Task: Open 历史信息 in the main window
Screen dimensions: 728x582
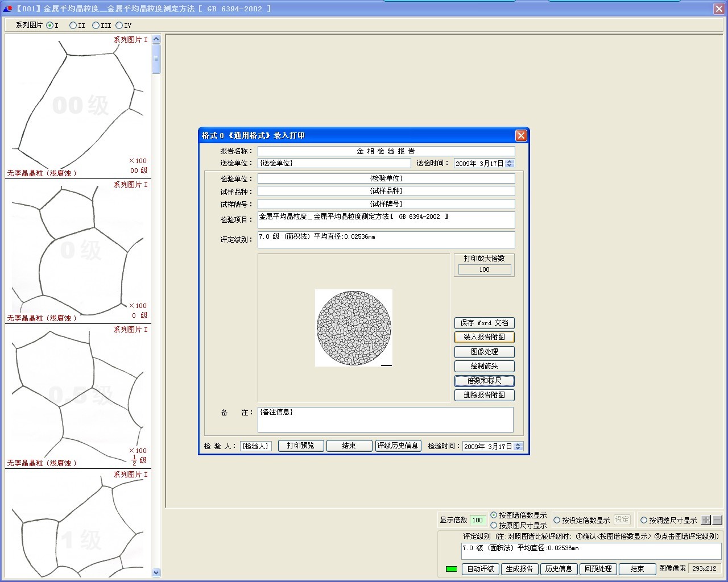Action: [x=559, y=569]
